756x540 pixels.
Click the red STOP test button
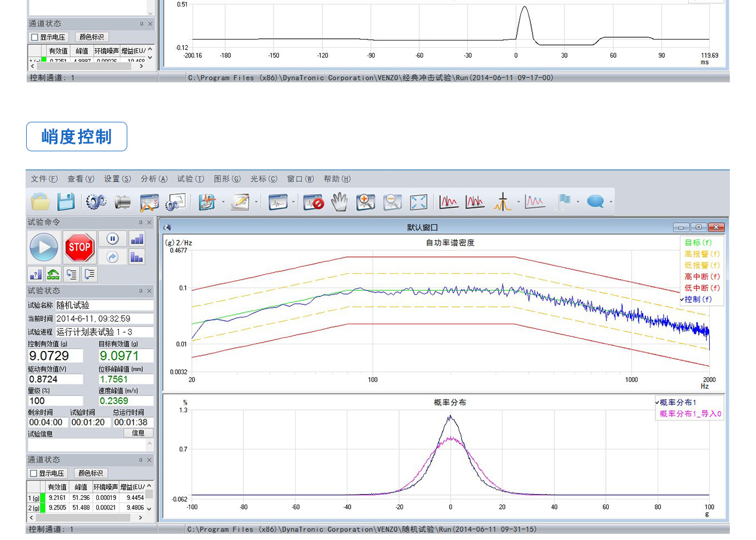79,247
